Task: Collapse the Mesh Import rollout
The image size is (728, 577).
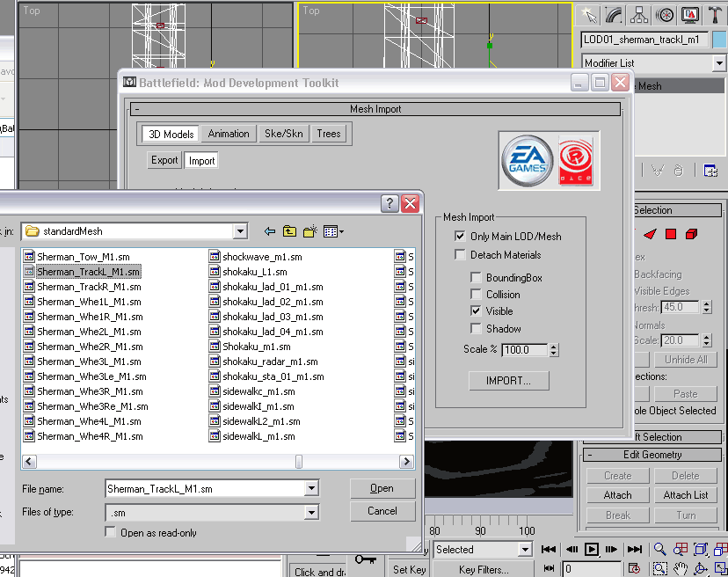Action: 137,109
